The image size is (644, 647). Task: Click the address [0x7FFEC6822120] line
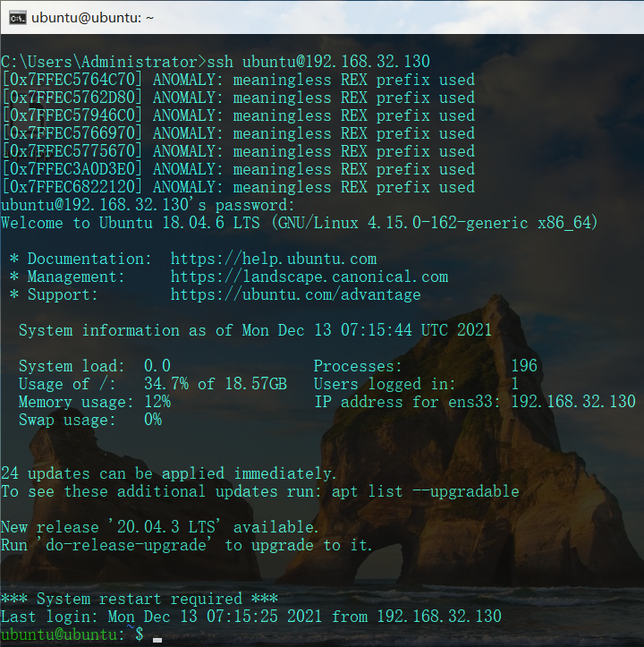(x=238, y=187)
